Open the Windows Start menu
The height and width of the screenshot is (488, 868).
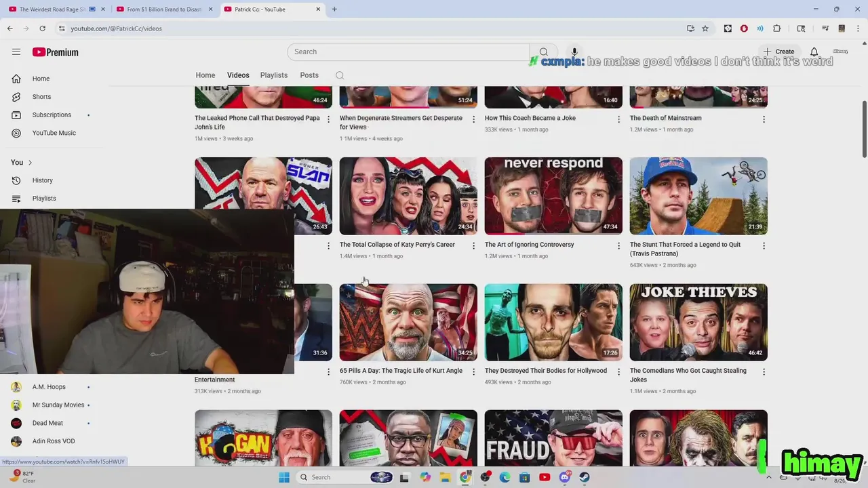(284, 477)
